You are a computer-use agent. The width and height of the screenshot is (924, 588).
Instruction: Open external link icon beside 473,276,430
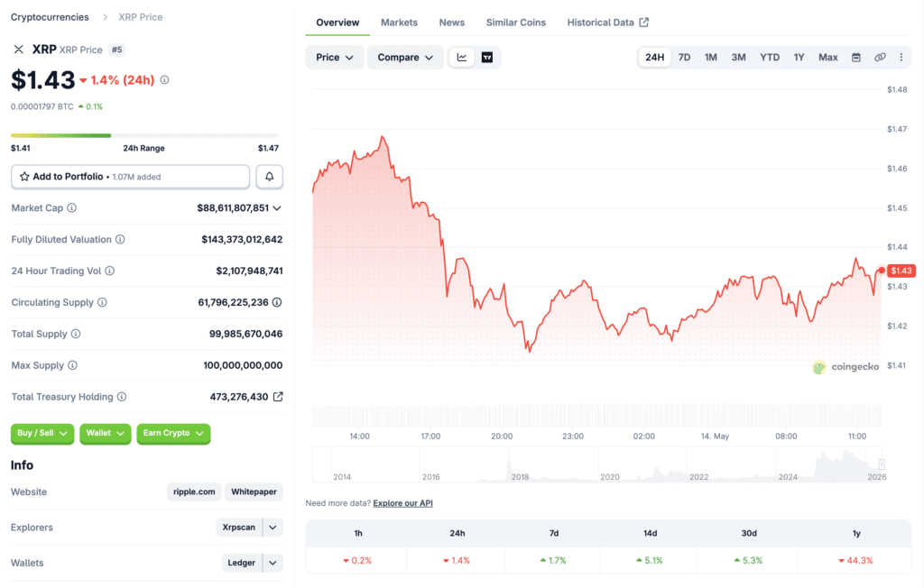pos(278,397)
